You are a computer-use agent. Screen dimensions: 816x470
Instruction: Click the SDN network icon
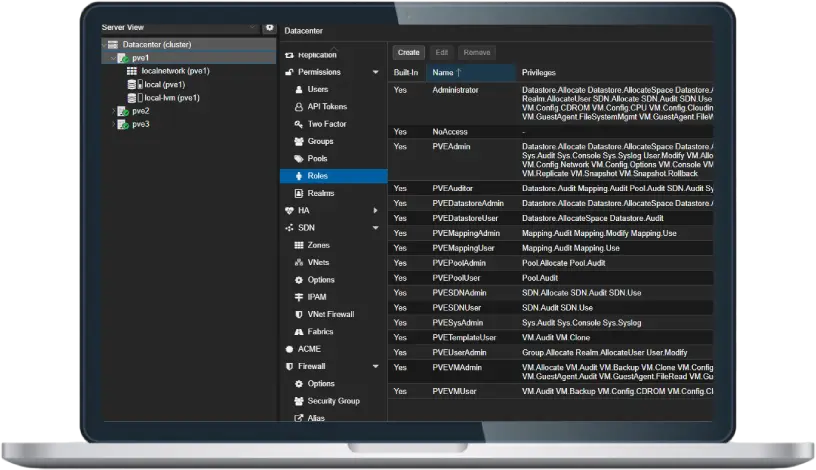pyautogui.click(x=289, y=228)
